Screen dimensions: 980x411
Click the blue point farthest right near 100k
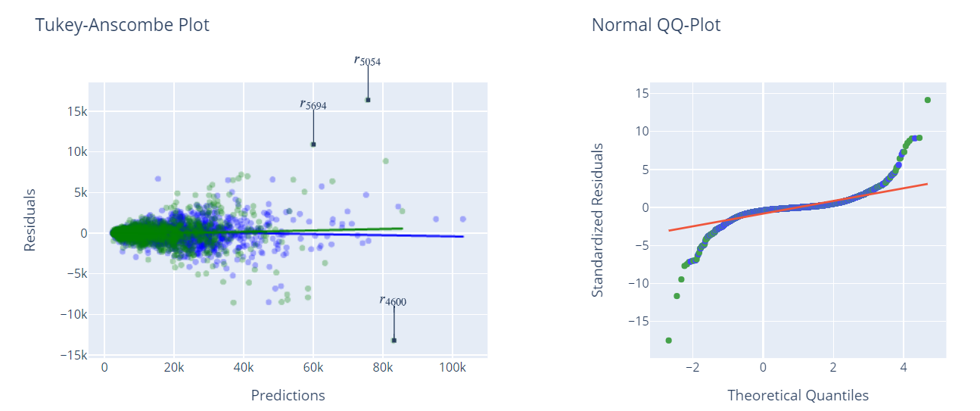pyautogui.click(x=462, y=219)
